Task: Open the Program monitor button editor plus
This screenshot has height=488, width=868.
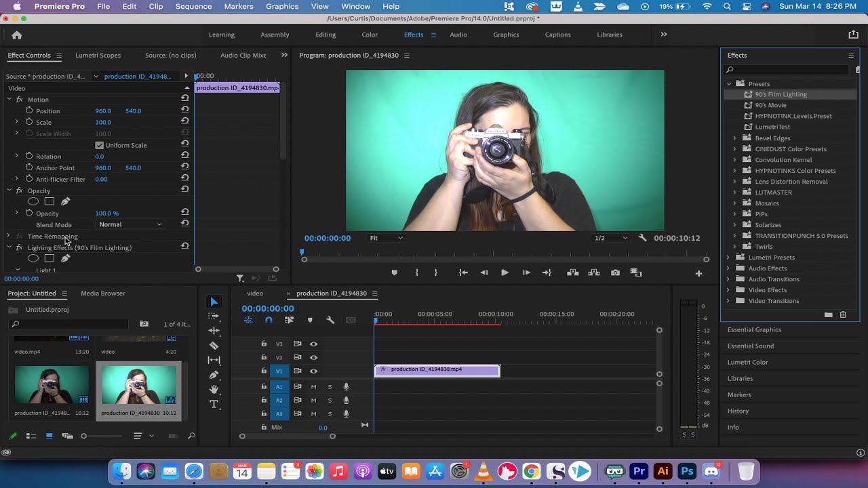Action: pos(698,273)
